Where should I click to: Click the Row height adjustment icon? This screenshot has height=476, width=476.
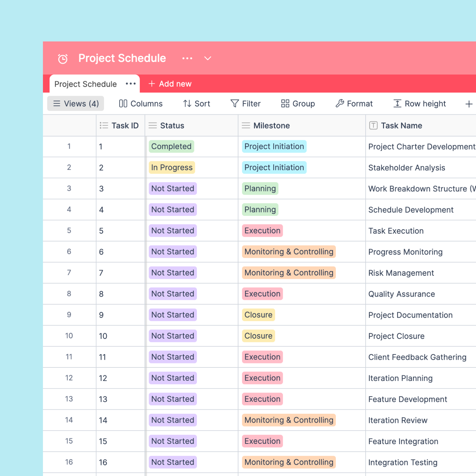tap(397, 103)
